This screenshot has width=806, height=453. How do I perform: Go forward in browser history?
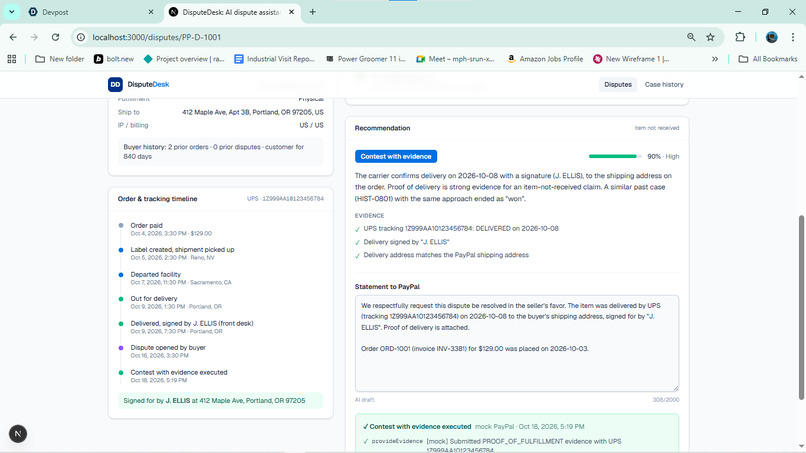click(34, 37)
